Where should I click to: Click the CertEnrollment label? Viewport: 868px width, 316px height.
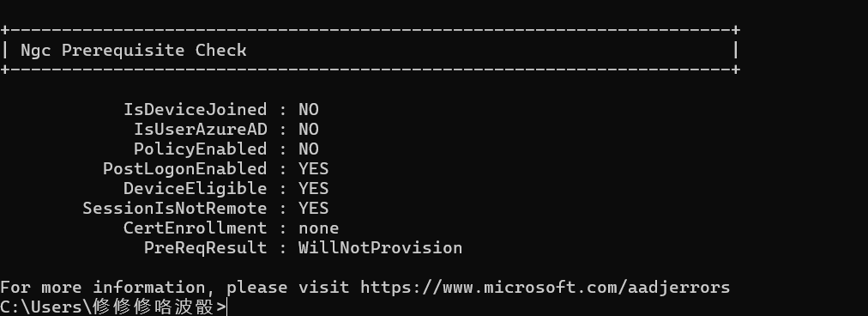pyautogui.click(x=195, y=228)
